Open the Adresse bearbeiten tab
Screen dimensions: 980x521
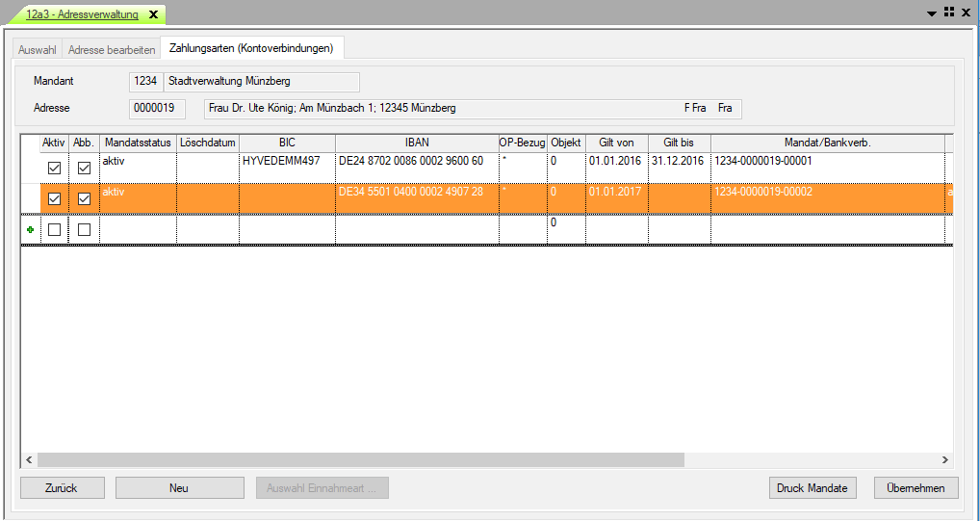tap(112, 48)
